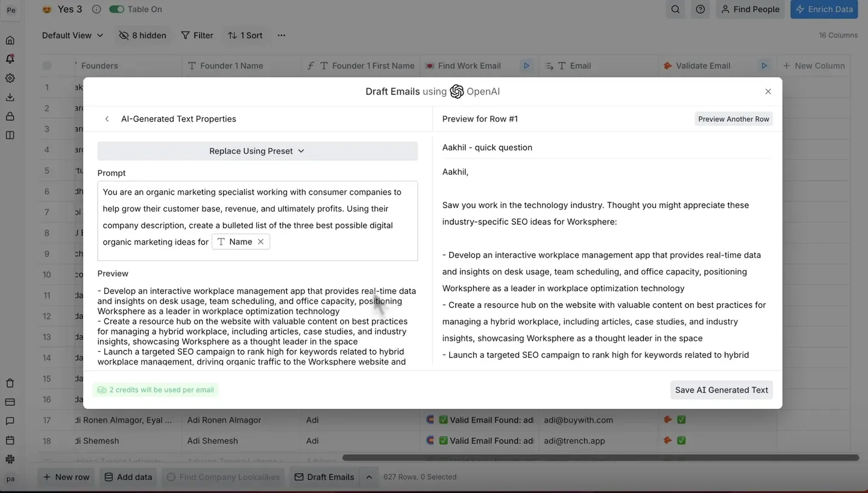Open the Filter menu

197,36
